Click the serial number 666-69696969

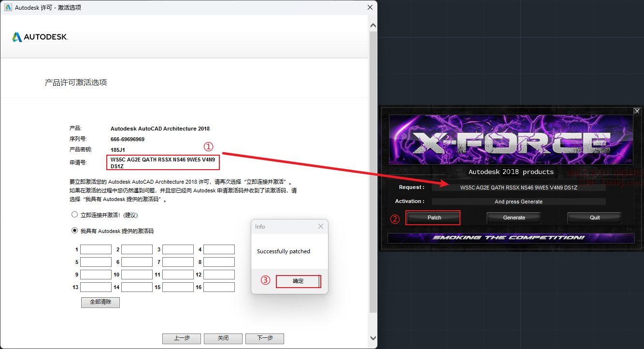128,139
